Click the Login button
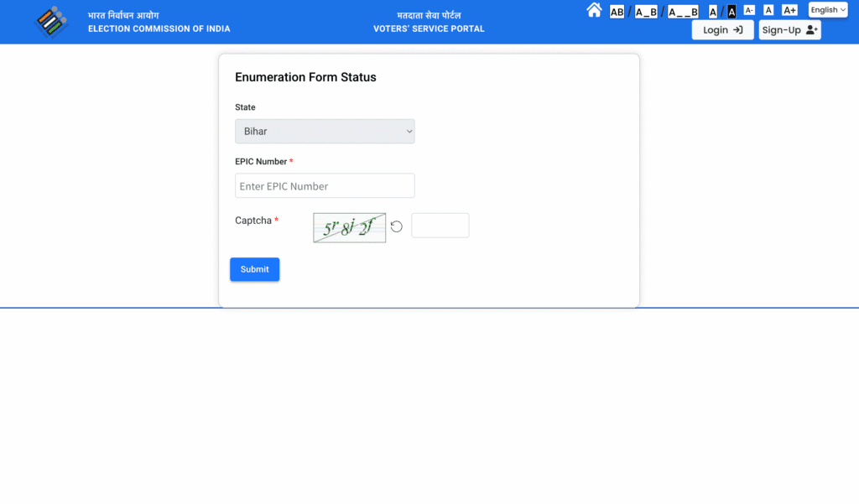The width and height of the screenshot is (859, 504). [722, 30]
